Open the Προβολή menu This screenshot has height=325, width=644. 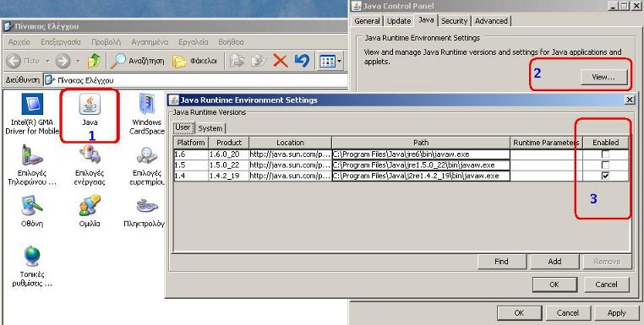[x=106, y=42]
